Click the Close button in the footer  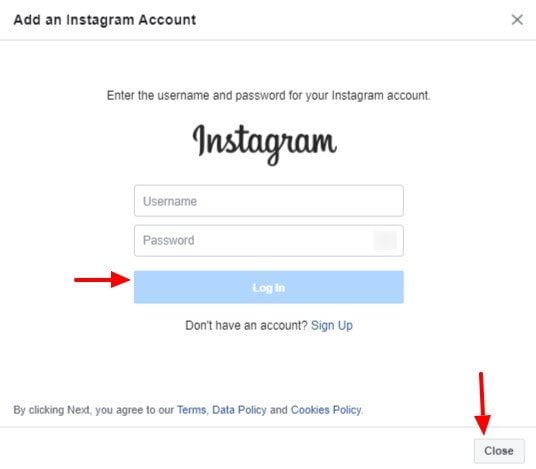pyautogui.click(x=499, y=451)
